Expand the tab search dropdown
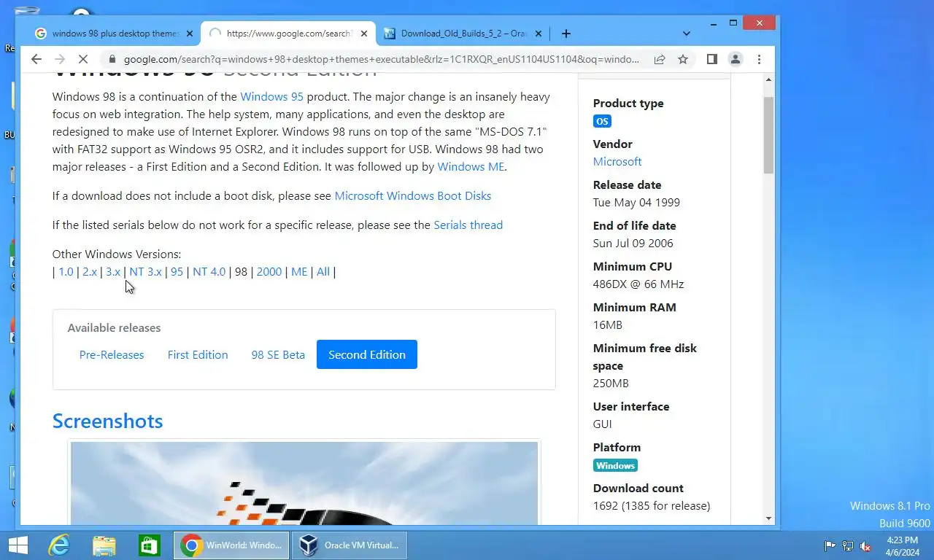The height and width of the screenshot is (560, 934). [686, 34]
